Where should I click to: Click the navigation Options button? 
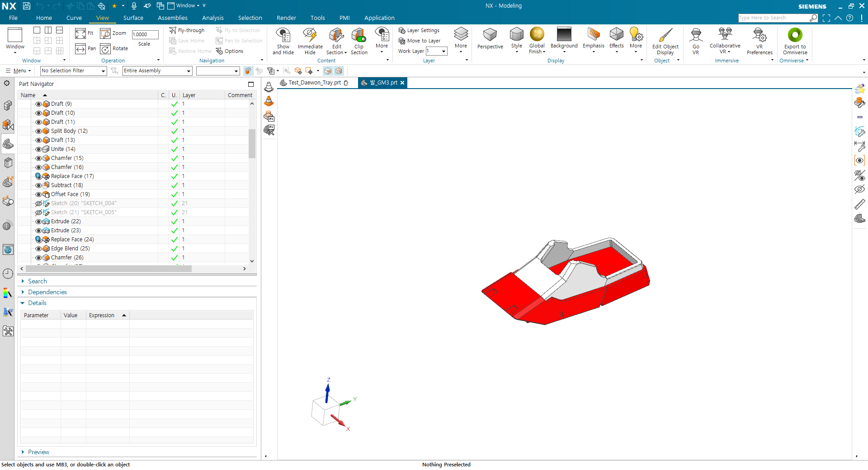pyautogui.click(x=230, y=51)
